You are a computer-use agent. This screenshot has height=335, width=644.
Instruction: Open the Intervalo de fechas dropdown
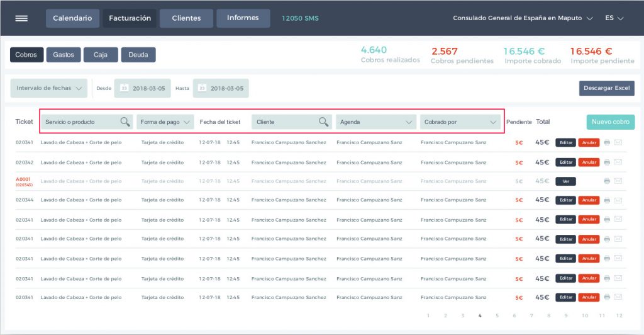(49, 88)
